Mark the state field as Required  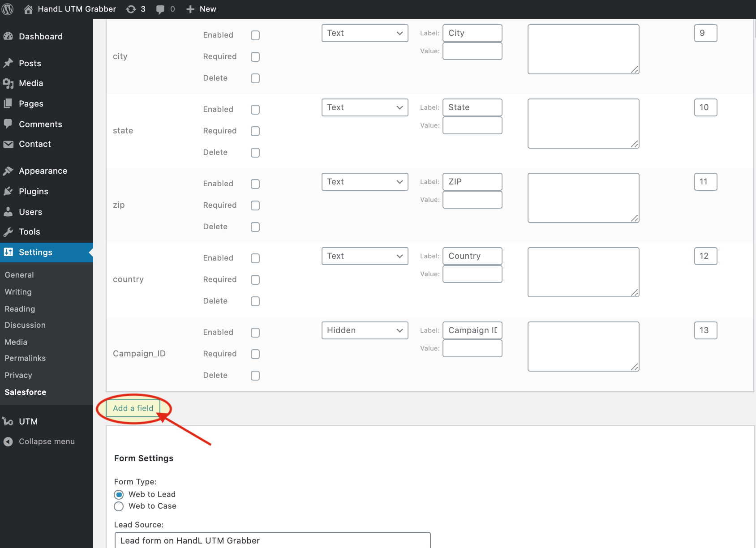point(255,131)
